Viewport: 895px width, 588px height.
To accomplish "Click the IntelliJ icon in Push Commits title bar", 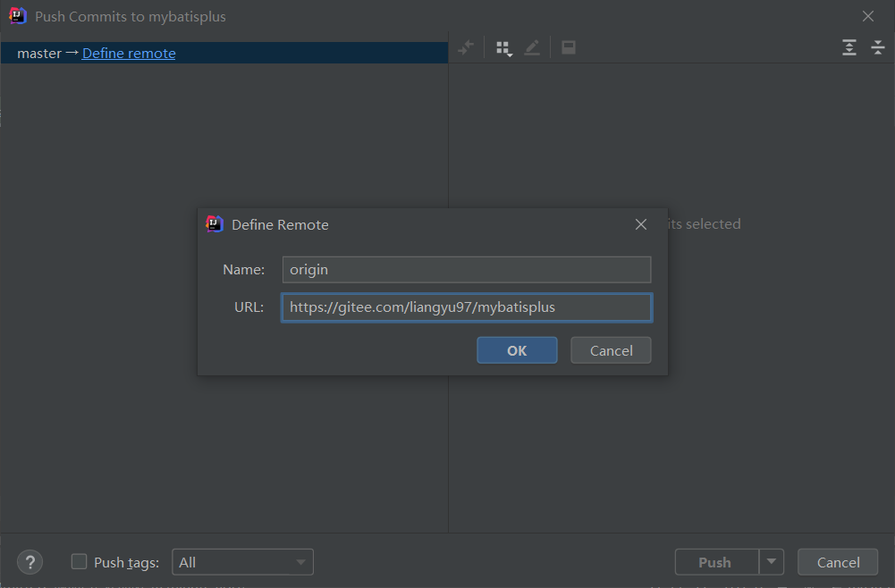I will [x=18, y=16].
